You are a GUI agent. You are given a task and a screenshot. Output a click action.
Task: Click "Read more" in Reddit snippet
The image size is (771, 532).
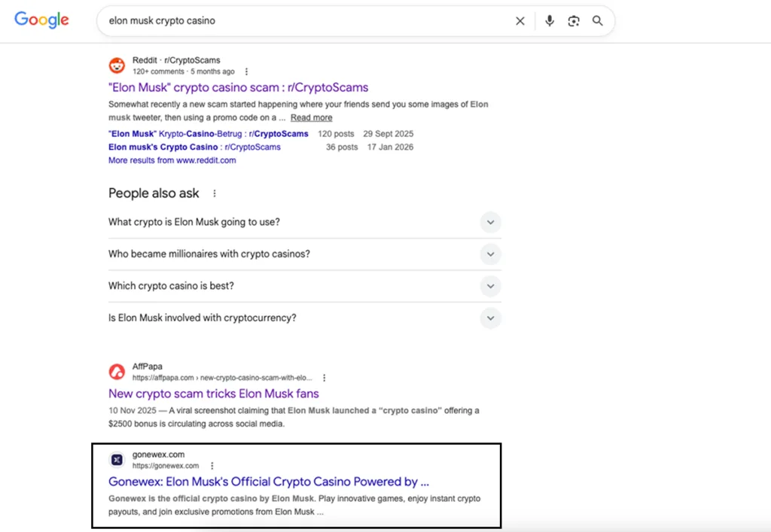tap(311, 117)
